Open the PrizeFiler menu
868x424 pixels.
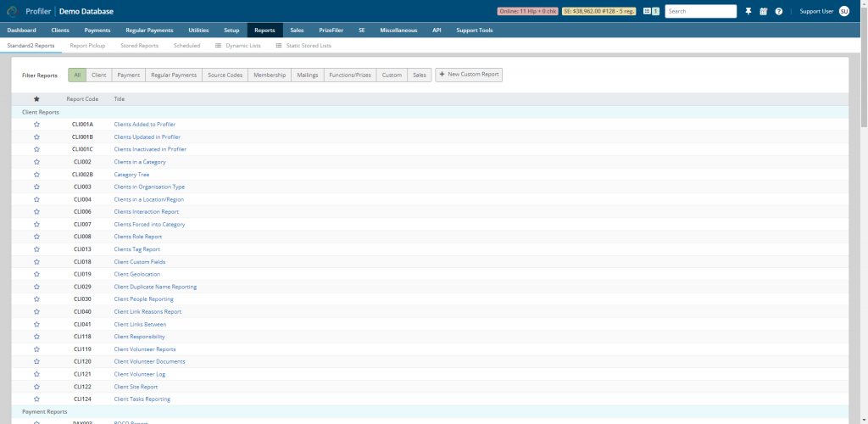[331, 31]
